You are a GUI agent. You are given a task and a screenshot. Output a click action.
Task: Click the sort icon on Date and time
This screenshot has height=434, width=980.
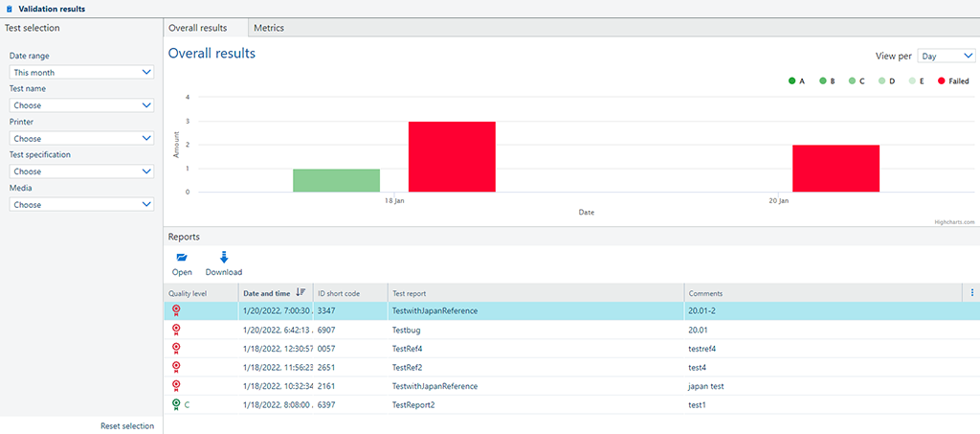(301, 293)
